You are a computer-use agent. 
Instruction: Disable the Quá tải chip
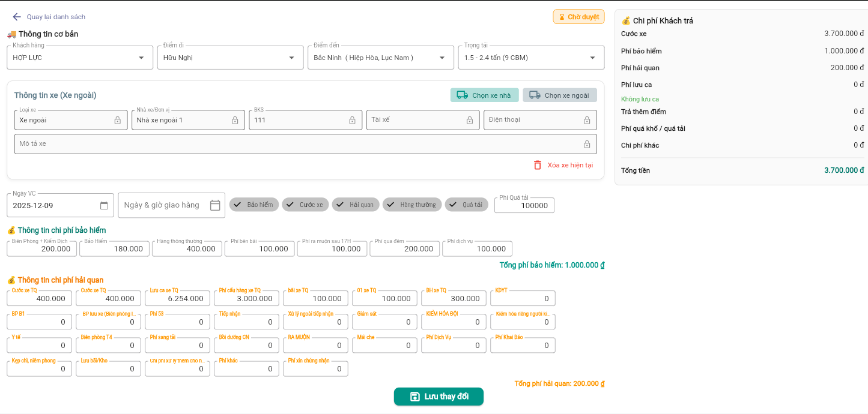[466, 205]
